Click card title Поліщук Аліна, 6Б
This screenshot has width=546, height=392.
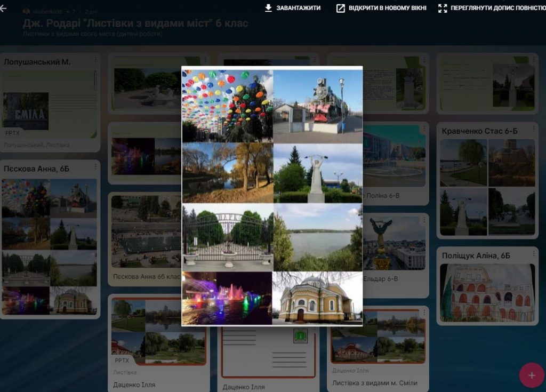pos(476,255)
